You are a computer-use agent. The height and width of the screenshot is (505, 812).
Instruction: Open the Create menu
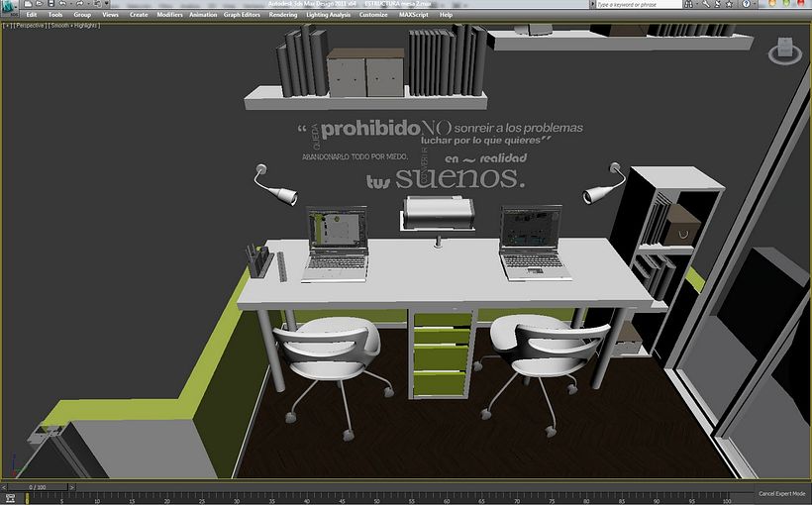pyautogui.click(x=139, y=15)
